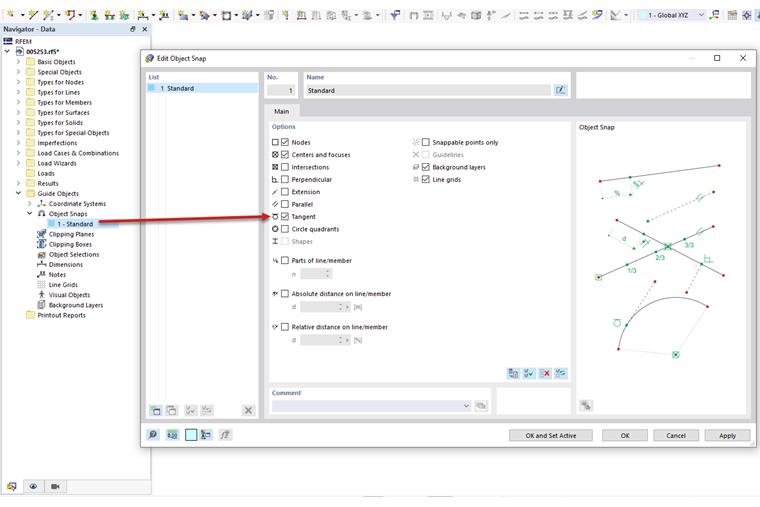The image size is (760, 507).
Task: Toggle the Centers and focuses checkbox
Action: [285, 155]
